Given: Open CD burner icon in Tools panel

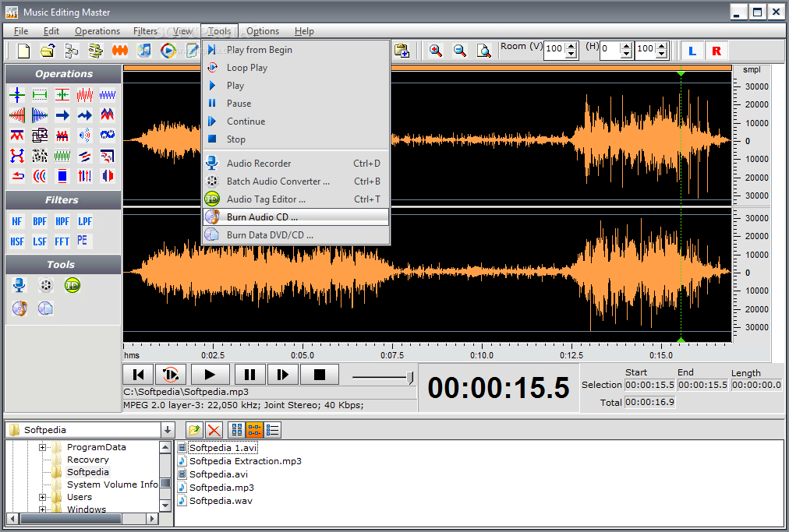Looking at the screenshot, I should point(19,308).
